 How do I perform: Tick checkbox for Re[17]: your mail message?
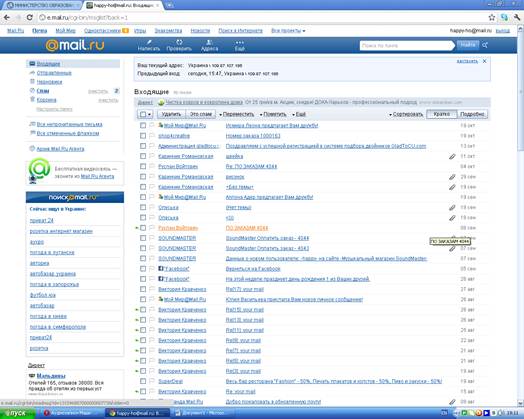143,289
